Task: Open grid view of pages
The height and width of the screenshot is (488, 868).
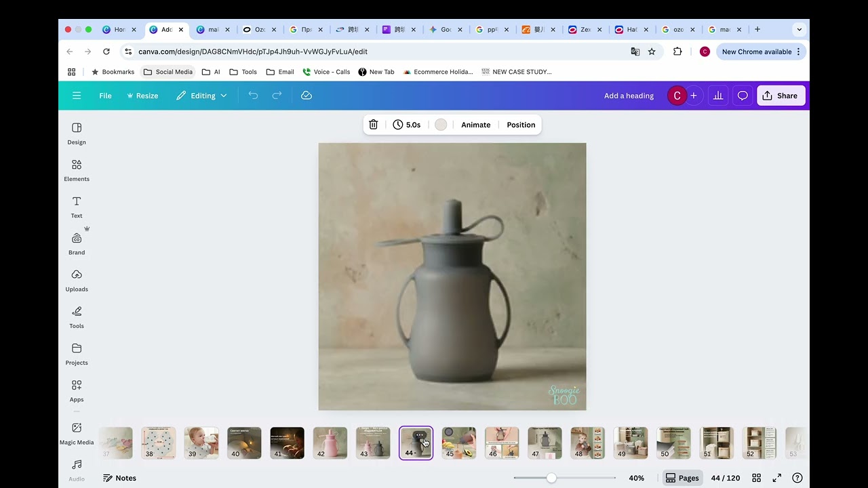Action: click(x=757, y=478)
